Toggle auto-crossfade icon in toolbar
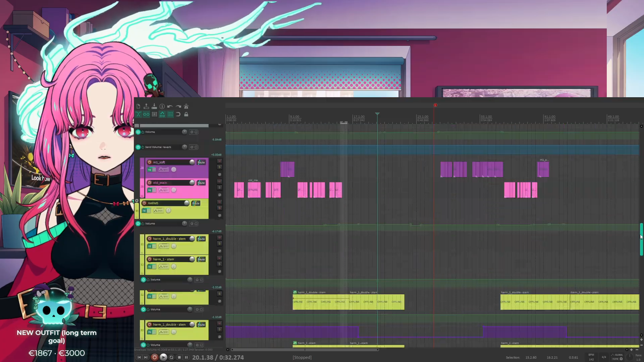The image size is (644, 362). click(138, 114)
